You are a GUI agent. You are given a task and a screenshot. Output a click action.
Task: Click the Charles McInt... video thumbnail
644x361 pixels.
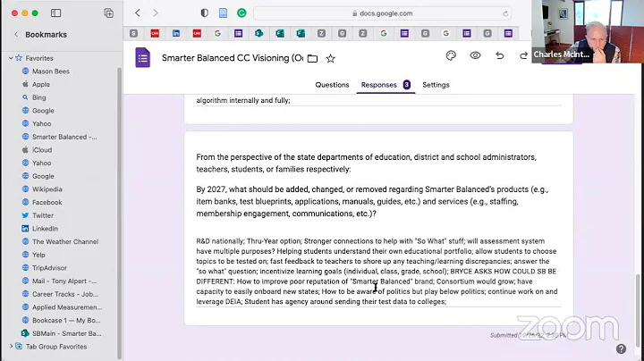(588, 31)
